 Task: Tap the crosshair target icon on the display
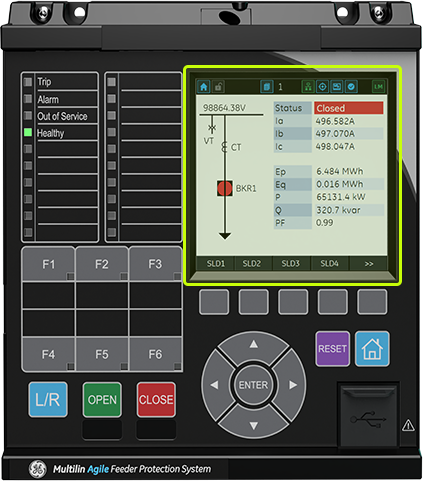(x=322, y=87)
